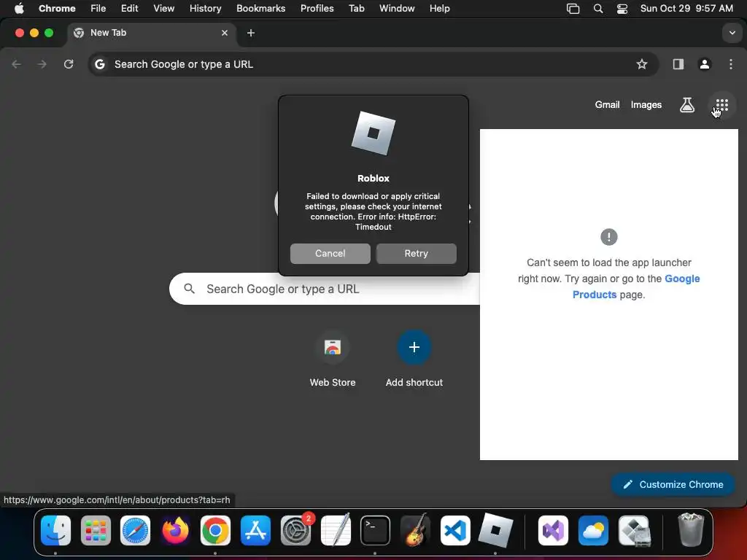Open Images link
This screenshot has height=560, width=747.
[x=646, y=105]
